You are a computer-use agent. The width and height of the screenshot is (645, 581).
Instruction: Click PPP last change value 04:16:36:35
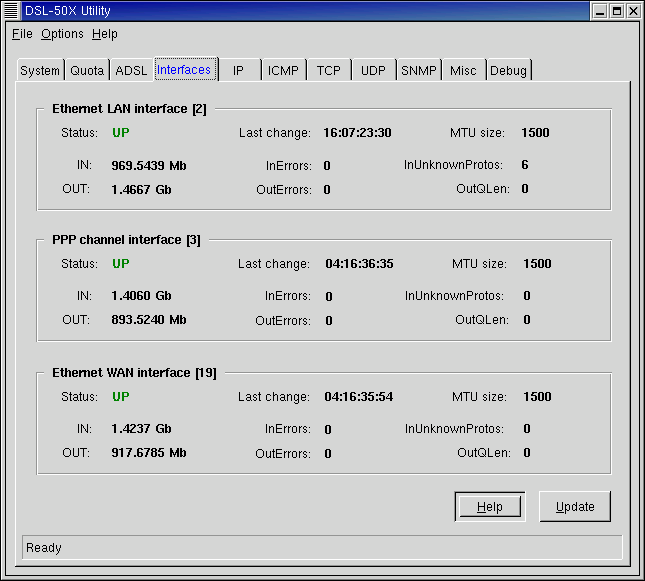359,264
